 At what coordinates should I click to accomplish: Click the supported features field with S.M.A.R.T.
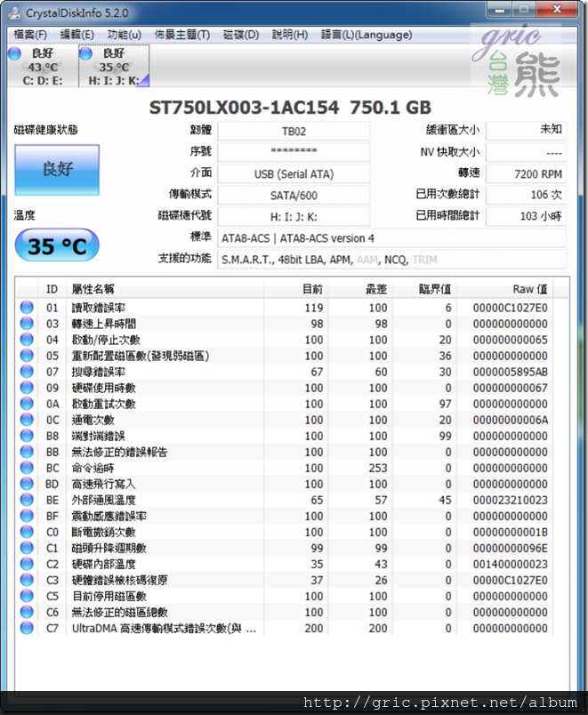(391, 260)
